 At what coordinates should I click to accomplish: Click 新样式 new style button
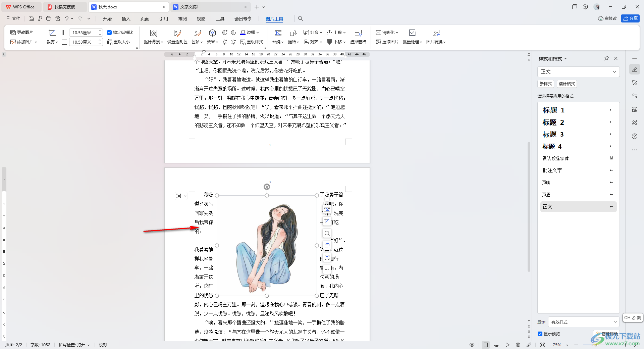[x=546, y=84]
